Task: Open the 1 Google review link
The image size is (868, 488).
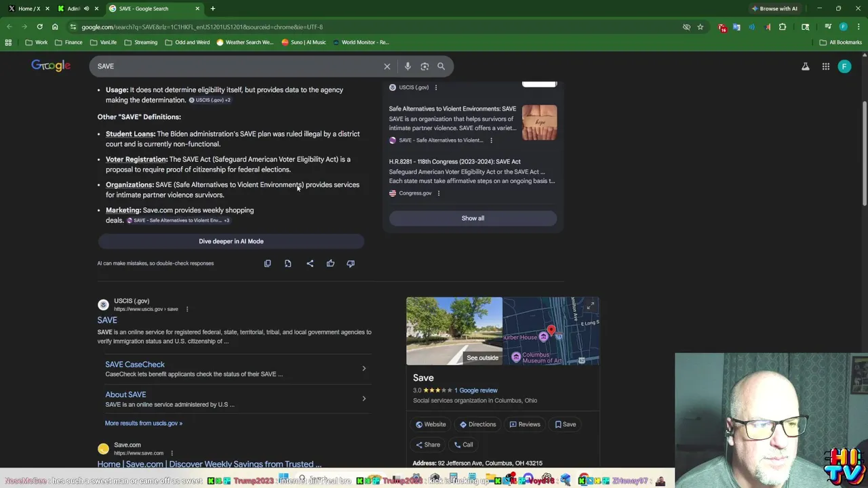Action: click(x=476, y=390)
